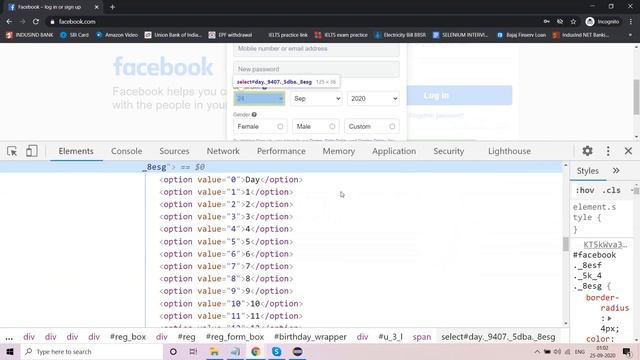Select the Custom gender radio button
Screen dimensions: 640x360
tap(392, 127)
